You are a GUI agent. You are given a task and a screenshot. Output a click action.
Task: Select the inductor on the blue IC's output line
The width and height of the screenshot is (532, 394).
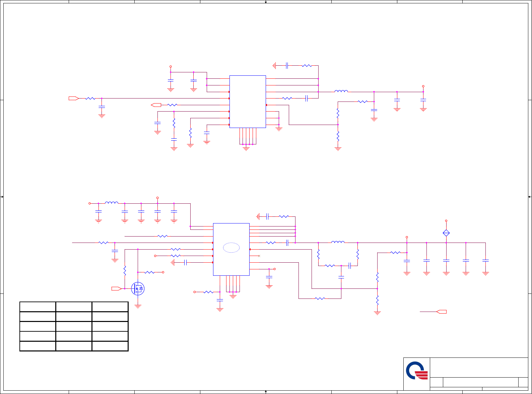point(338,242)
